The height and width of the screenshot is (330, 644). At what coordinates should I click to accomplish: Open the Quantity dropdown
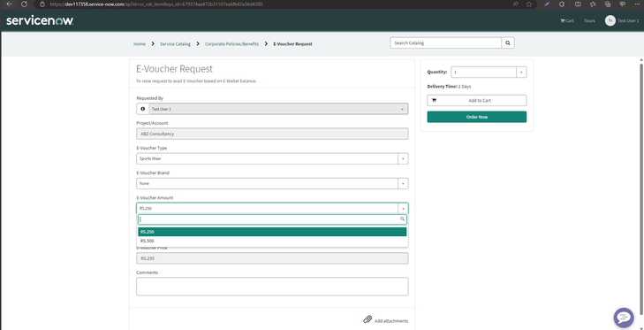489,72
